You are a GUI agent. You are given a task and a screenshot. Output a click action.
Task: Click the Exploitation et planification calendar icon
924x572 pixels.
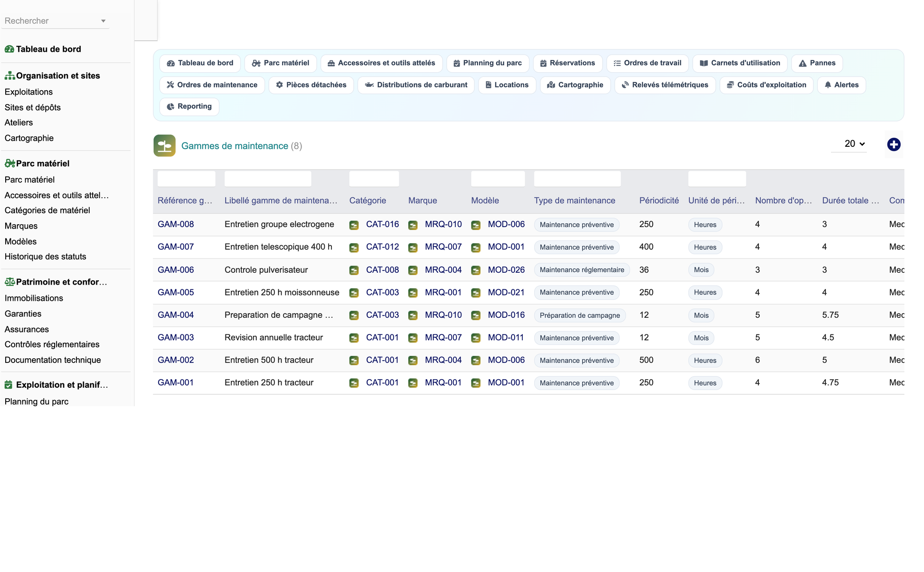[x=9, y=385]
